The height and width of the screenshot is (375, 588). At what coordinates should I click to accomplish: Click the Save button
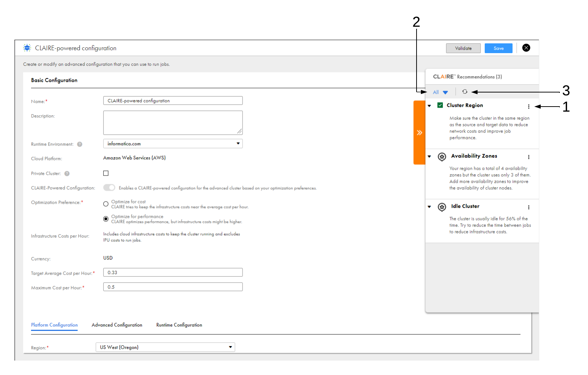498,48
